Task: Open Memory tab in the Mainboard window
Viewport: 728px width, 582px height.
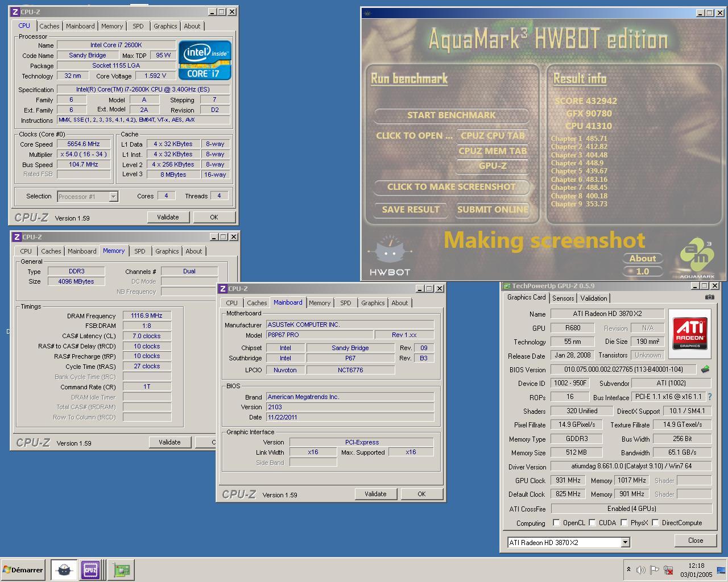Action: pos(320,303)
